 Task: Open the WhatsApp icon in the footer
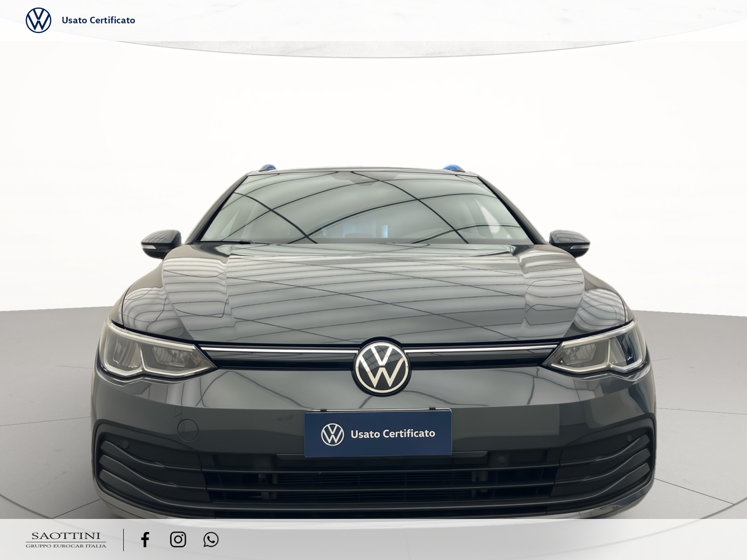click(211, 539)
